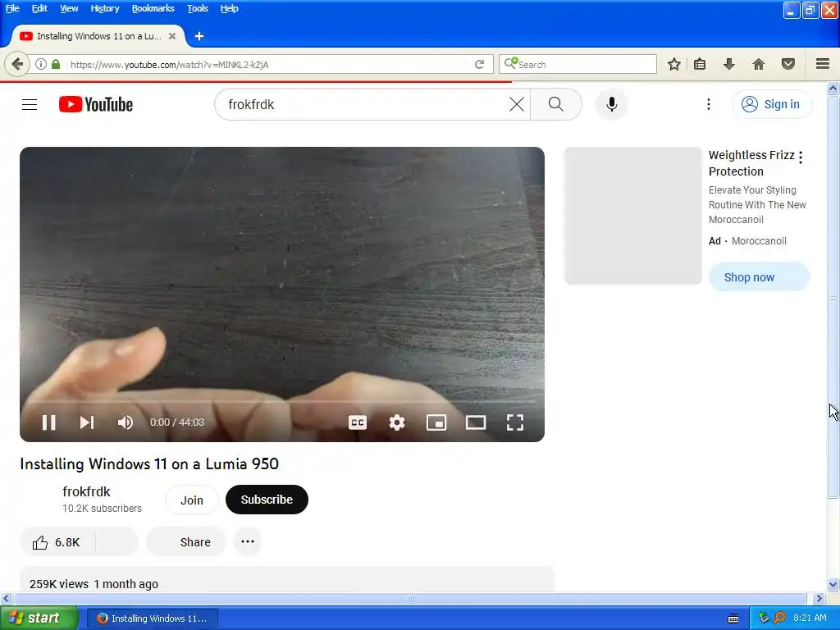The image size is (840, 630).
Task: Open the Tools menu
Action: 197,8
